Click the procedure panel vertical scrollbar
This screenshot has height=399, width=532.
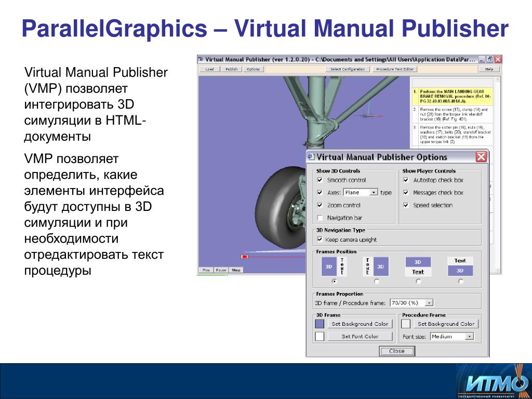tap(498, 175)
